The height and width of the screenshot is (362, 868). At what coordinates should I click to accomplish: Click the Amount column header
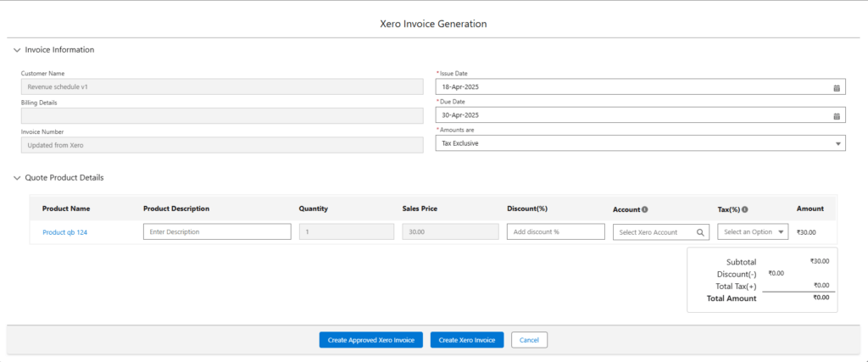tap(810, 209)
